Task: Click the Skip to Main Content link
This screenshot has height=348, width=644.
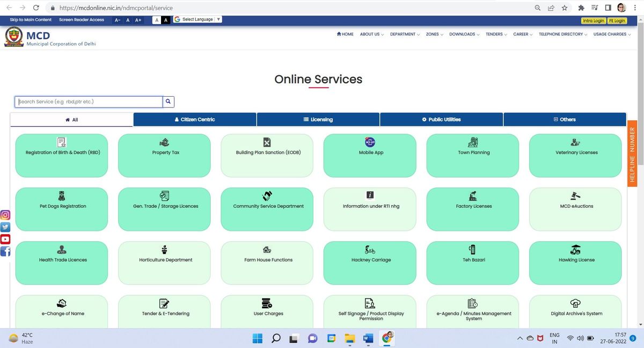Action: coord(31,20)
